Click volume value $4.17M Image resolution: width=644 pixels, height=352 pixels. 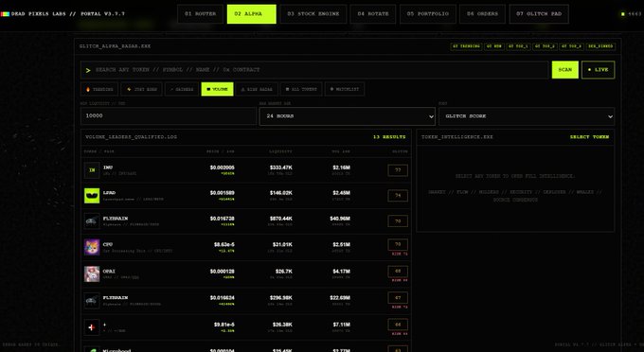(x=341, y=272)
